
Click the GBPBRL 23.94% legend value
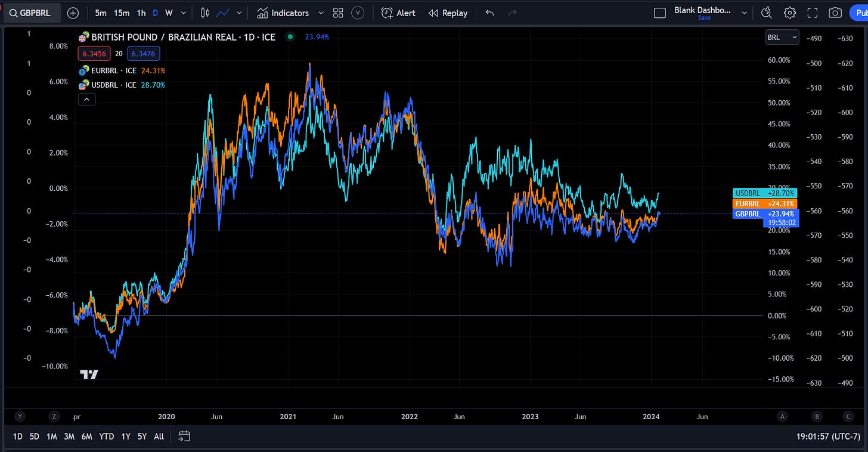coord(317,37)
